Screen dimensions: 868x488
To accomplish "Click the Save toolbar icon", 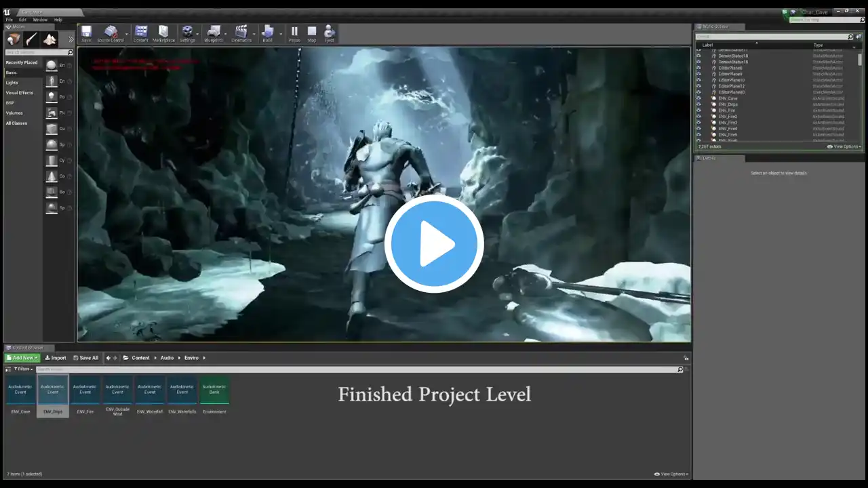I will 86,33.
